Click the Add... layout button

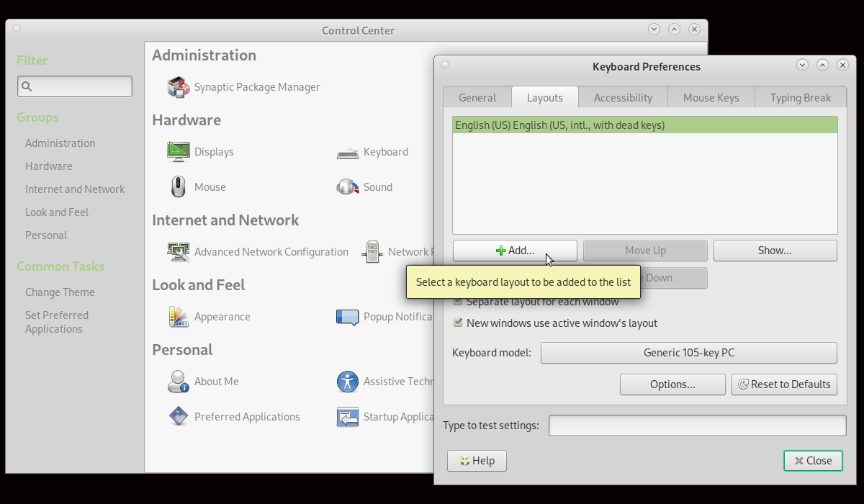tap(515, 251)
